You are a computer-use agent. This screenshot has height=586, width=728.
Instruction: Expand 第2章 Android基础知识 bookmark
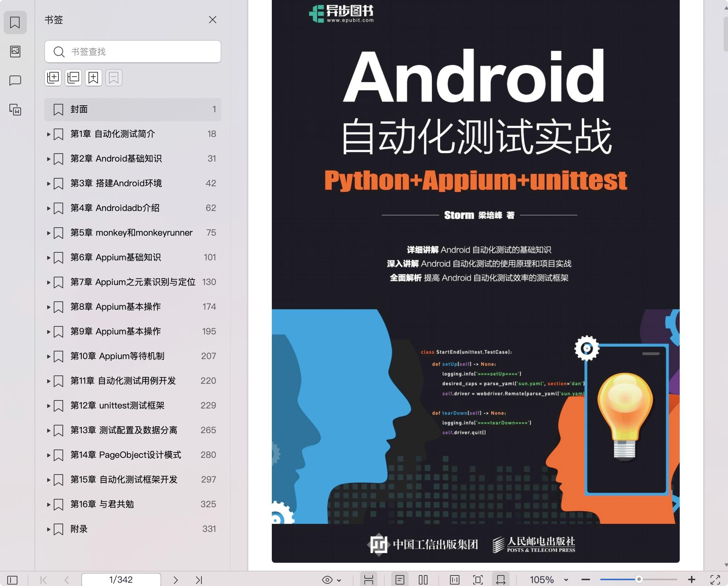[x=48, y=159]
